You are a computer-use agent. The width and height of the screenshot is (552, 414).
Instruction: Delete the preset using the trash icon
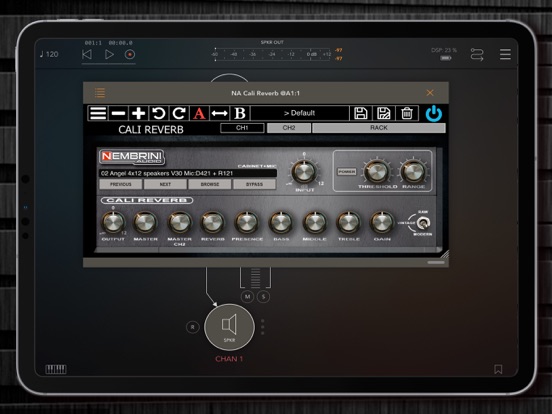coord(407,113)
